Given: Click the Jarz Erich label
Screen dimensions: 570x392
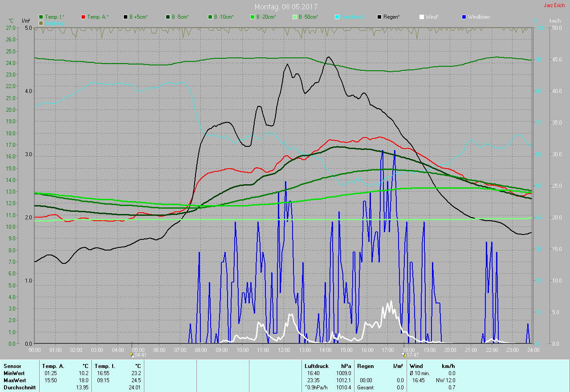Looking at the screenshot, I should pos(554,5).
